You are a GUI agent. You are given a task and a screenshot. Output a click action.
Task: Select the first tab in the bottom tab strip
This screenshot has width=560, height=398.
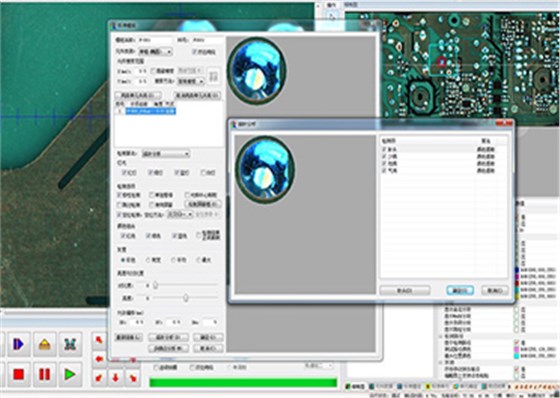point(356,387)
